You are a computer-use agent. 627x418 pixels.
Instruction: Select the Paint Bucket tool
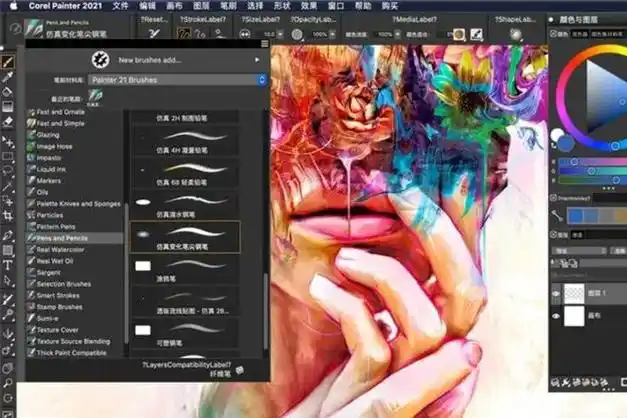[7, 92]
